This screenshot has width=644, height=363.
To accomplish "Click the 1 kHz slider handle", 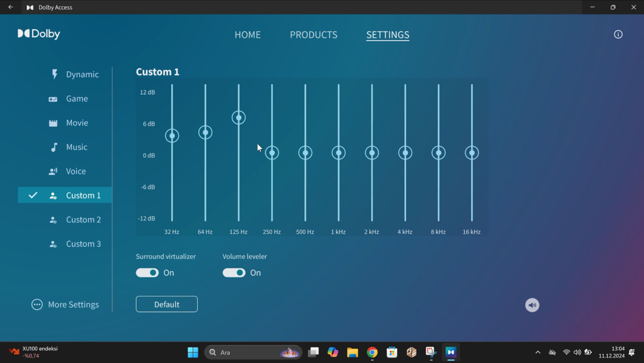I will tap(339, 153).
